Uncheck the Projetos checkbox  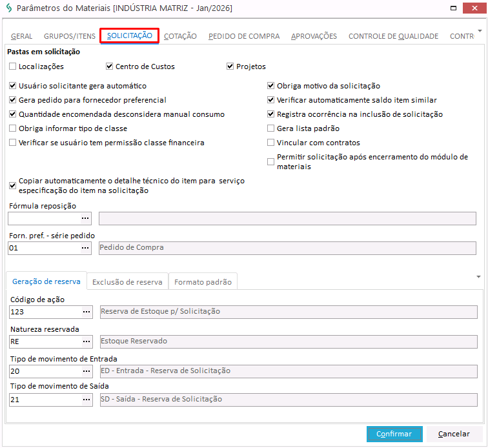point(230,66)
